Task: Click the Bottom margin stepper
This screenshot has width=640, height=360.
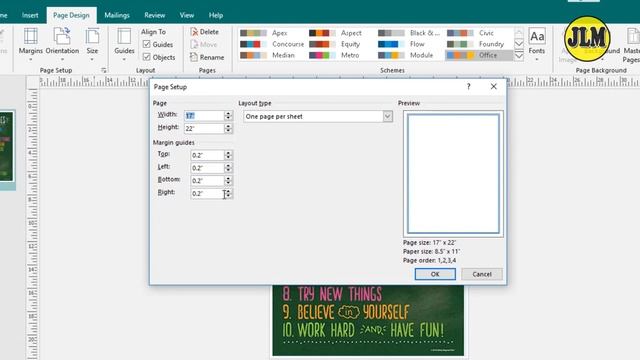Action: pyautogui.click(x=228, y=180)
